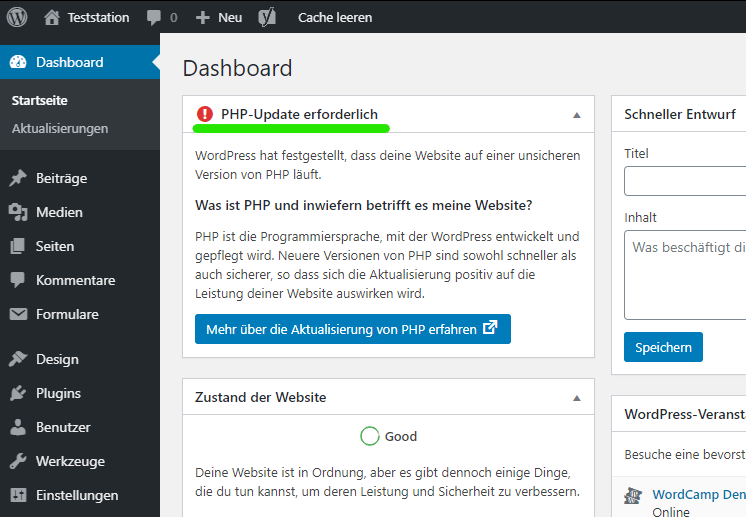The width and height of the screenshot is (746, 517).
Task: Click into the Inhalt text area
Action: (685, 275)
